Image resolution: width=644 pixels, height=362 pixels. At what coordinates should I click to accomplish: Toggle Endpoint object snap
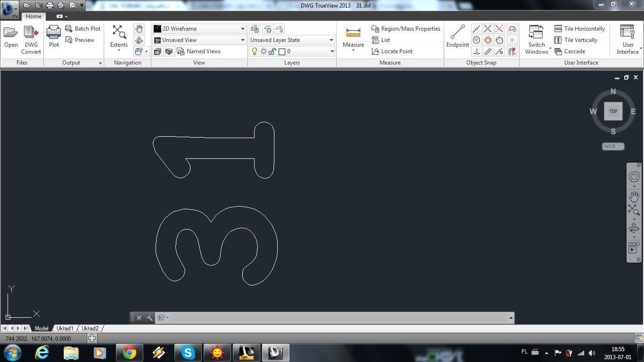tap(458, 37)
